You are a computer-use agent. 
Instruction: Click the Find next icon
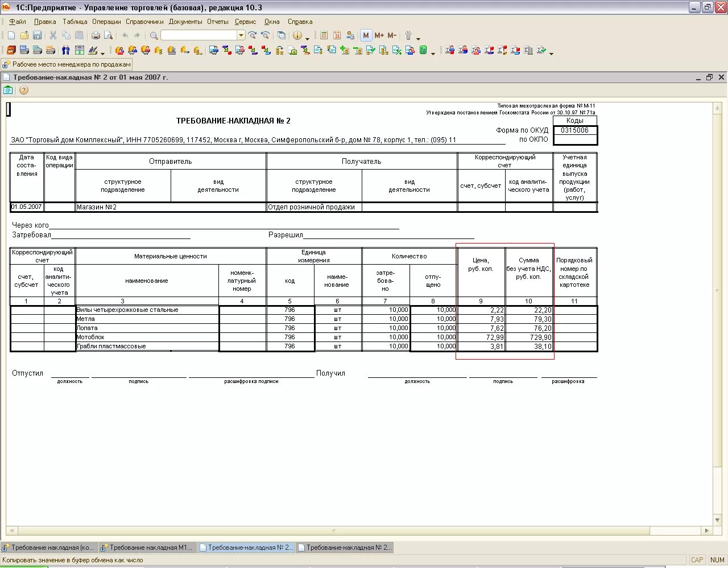(253, 35)
